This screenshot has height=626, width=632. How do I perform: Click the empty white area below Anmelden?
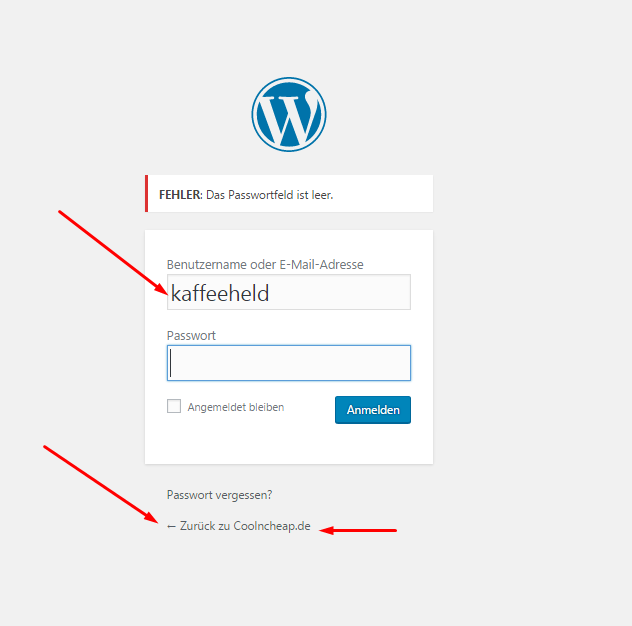289,443
